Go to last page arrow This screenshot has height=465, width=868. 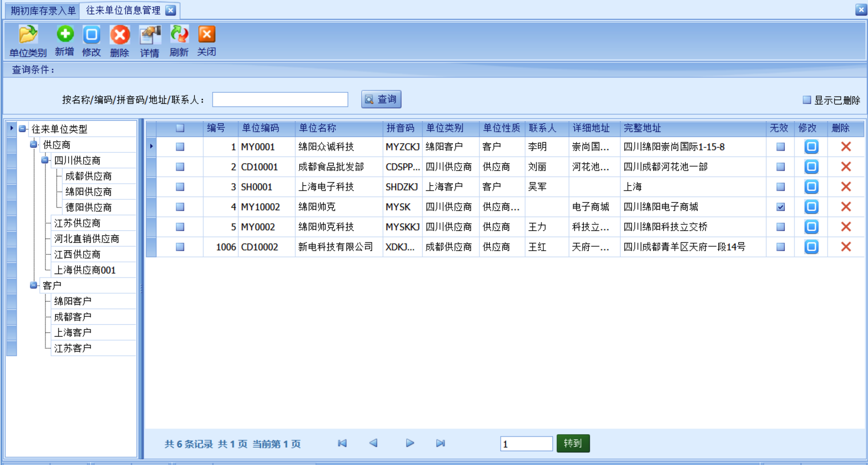pyautogui.click(x=440, y=443)
